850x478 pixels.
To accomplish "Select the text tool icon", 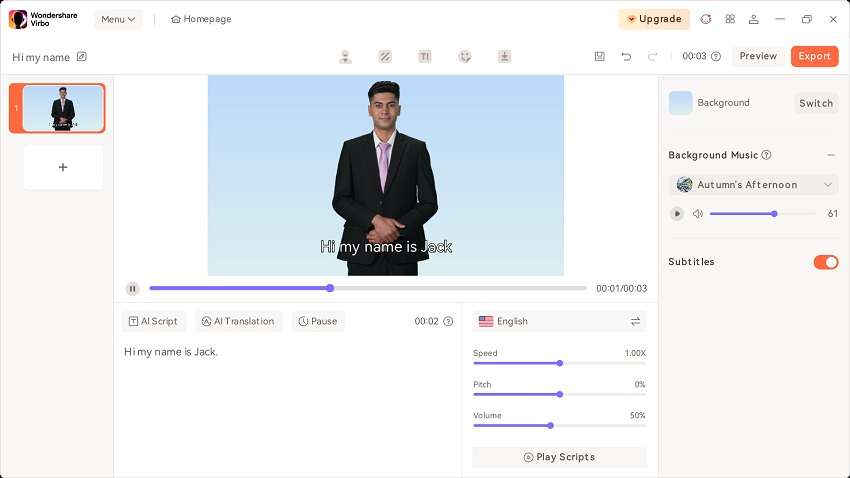I will point(424,56).
